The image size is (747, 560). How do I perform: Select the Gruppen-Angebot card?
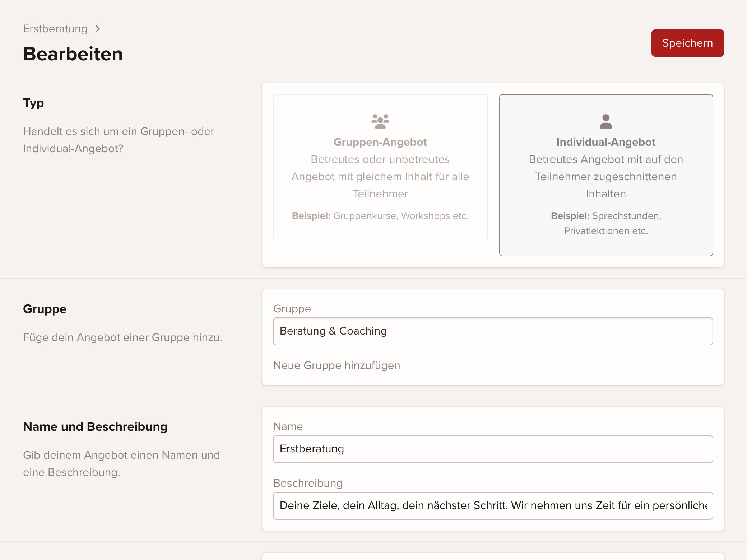pos(380,168)
